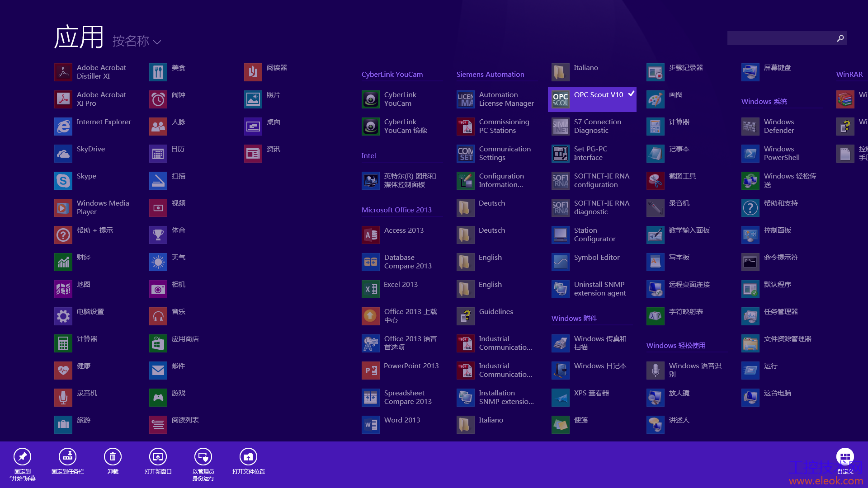Click the Windows 系统 group heading
This screenshot has width=868, height=488.
click(x=764, y=101)
